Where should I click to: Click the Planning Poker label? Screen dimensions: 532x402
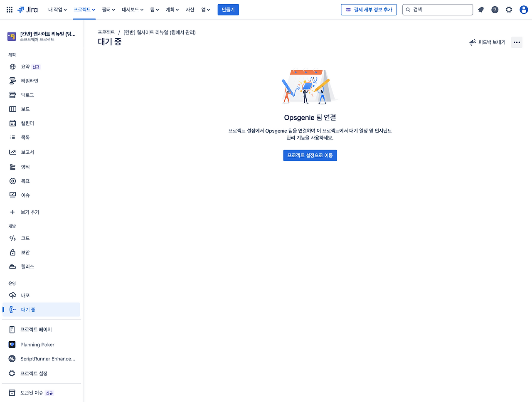coord(37,345)
